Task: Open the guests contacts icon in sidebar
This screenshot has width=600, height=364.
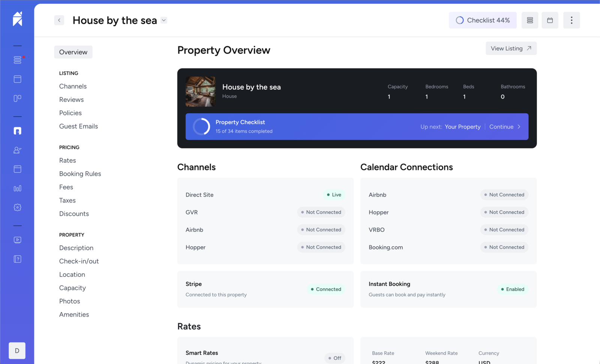Action: [18, 150]
